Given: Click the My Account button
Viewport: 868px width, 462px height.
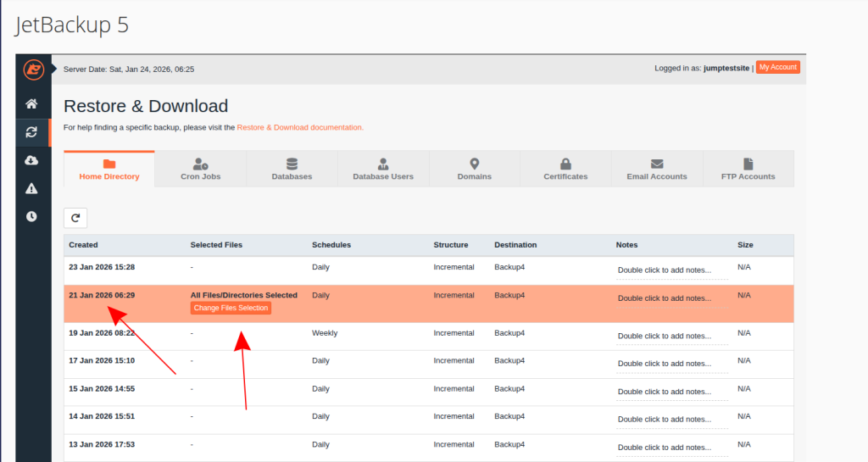Looking at the screenshot, I should pos(777,68).
